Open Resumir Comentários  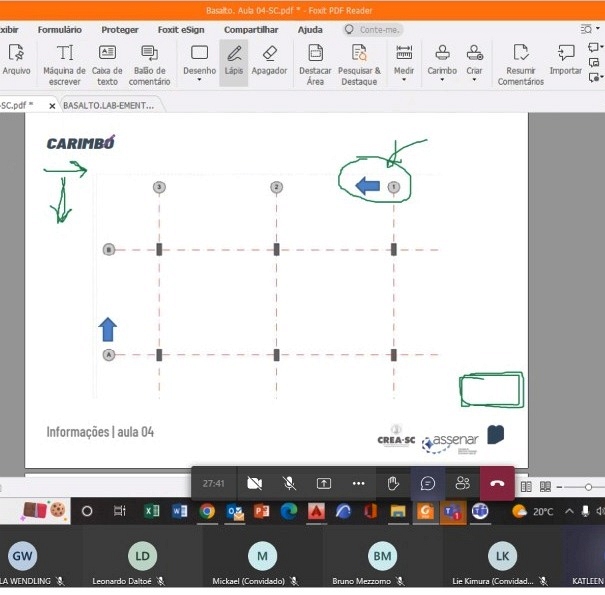click(x=521, y=64)
